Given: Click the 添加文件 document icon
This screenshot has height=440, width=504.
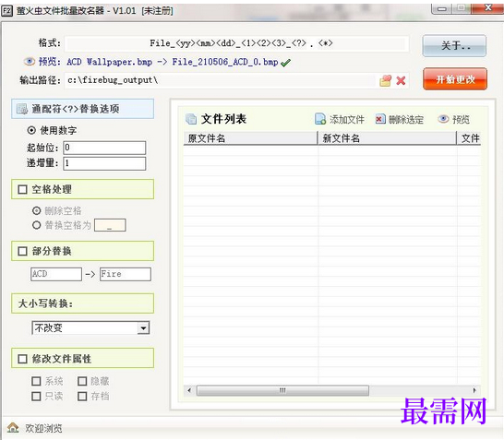Looking at the screenshot, I should (320, 119).
